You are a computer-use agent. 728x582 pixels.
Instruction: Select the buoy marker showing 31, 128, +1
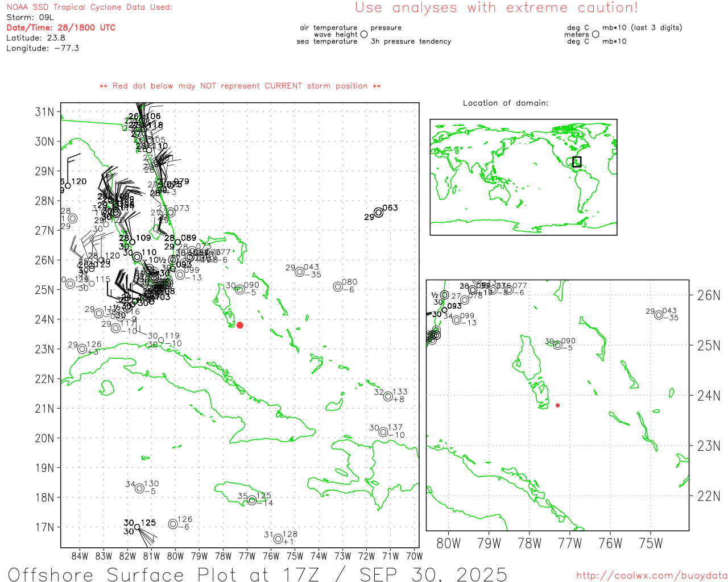coord(278,539)
